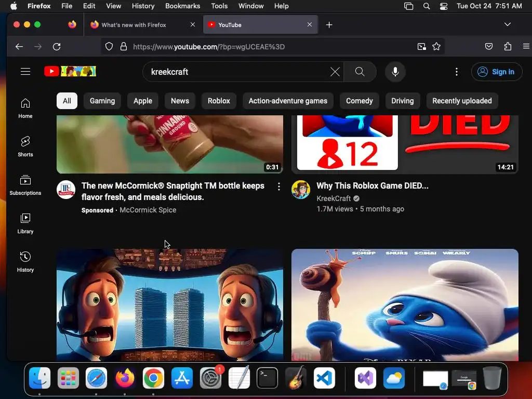Open History in the sidebar

(25, 262)
